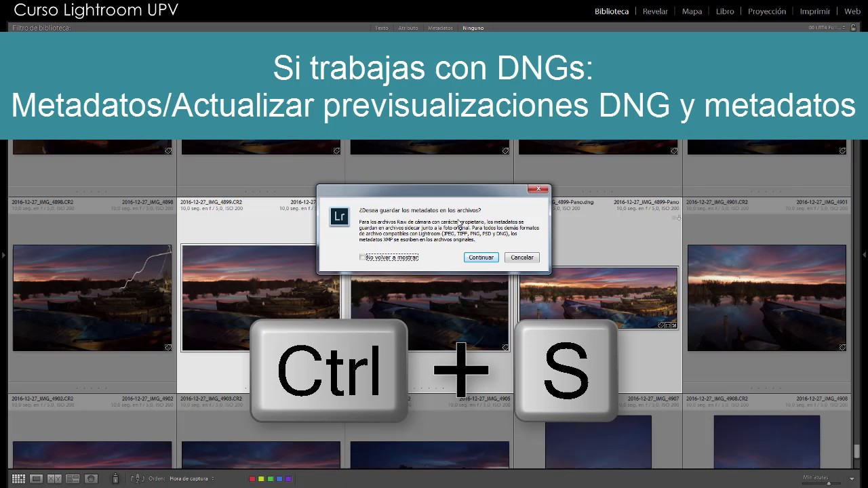Click badge on top-row first thumbnail

click(x=167, y=150)
